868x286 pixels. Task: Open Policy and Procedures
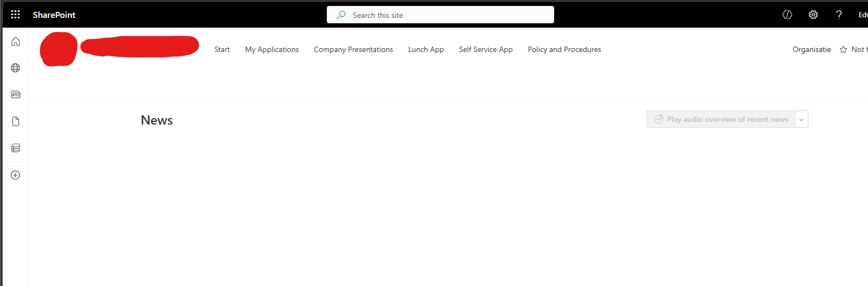point(564,49)
